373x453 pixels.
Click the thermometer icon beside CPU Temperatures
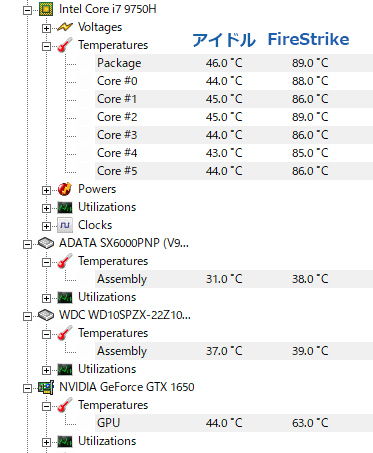point(65,45)
